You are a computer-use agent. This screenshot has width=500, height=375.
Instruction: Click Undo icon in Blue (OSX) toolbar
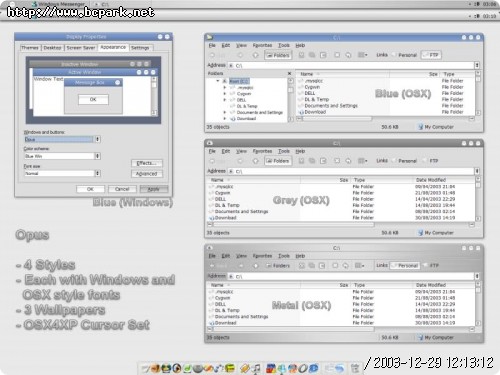pyautogui.click(x=348, y=55)
